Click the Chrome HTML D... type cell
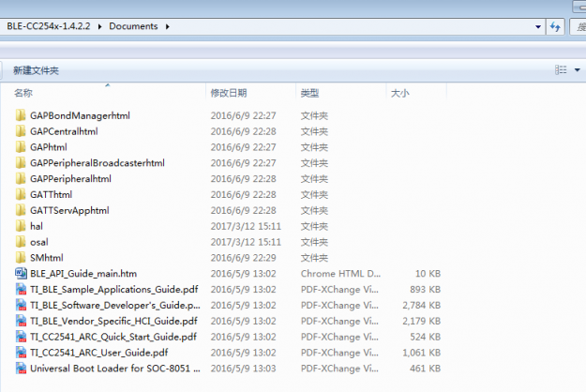The image size is (586, 392). tap(340, 274)
